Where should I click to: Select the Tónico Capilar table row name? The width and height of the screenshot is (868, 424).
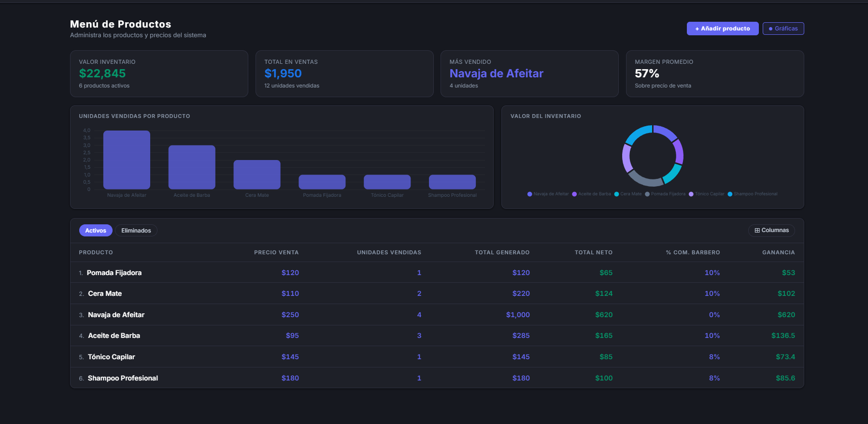[111, 357]
